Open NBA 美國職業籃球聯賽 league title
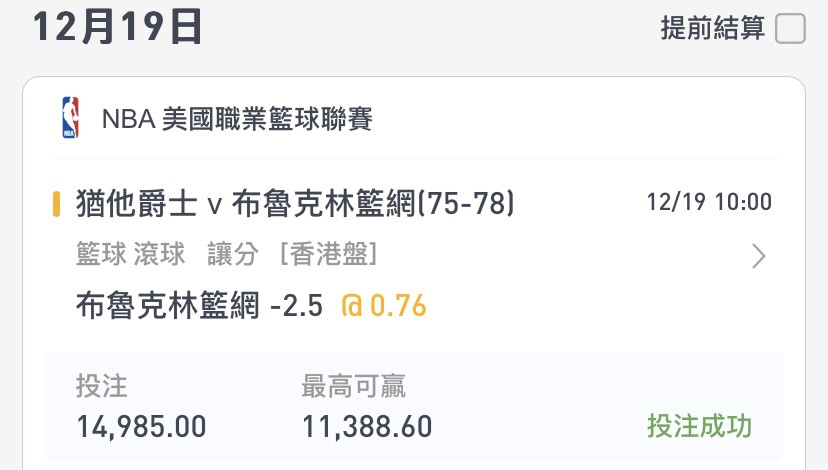 [237, 119]
